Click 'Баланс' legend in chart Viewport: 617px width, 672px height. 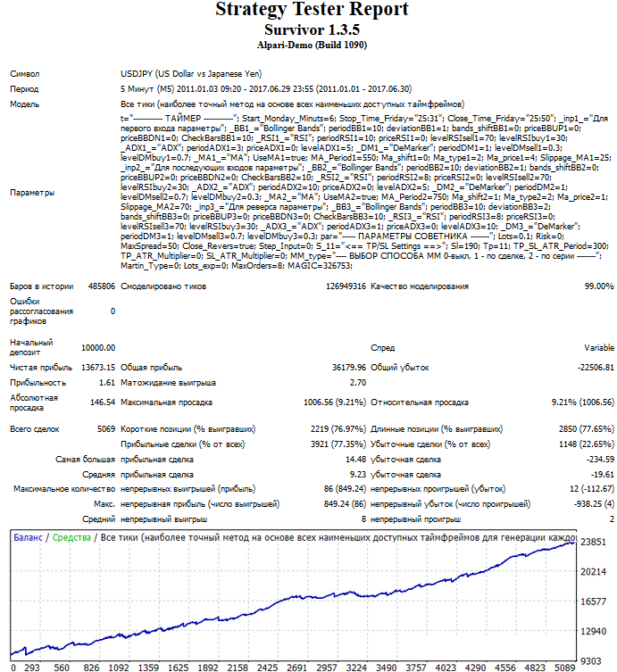[x=28, y=538]
